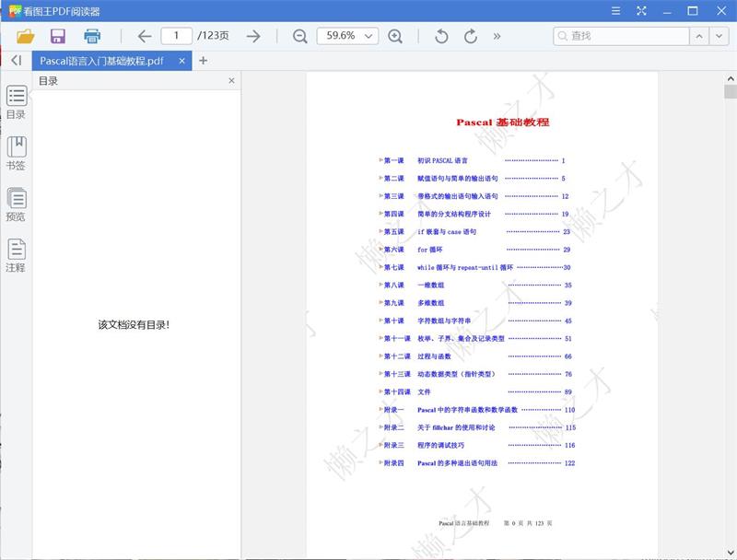This screenshot has height=560, width=737.
Task: Find next match with down arrow
Action: [719, 36]
